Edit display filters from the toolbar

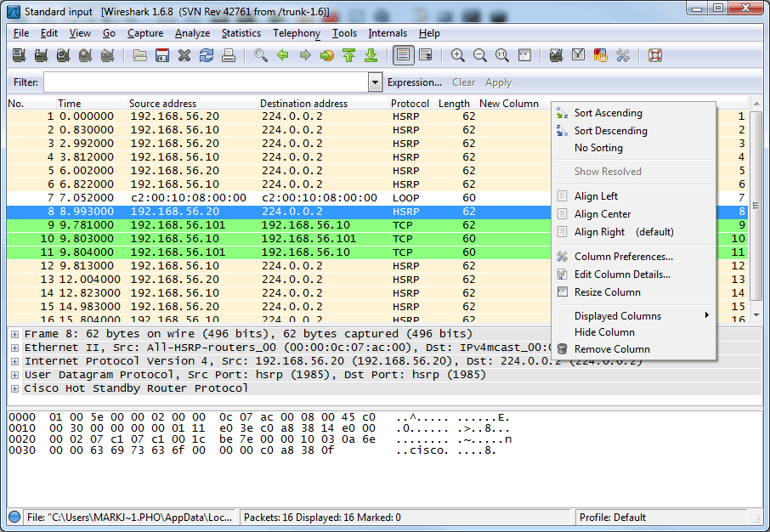point(579,55)
